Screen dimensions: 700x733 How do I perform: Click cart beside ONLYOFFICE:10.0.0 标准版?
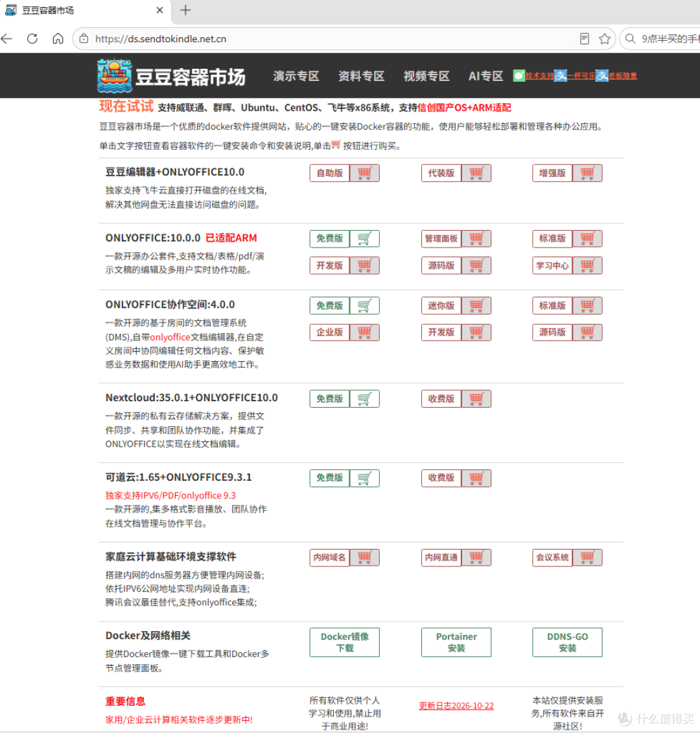pos(587,239)
